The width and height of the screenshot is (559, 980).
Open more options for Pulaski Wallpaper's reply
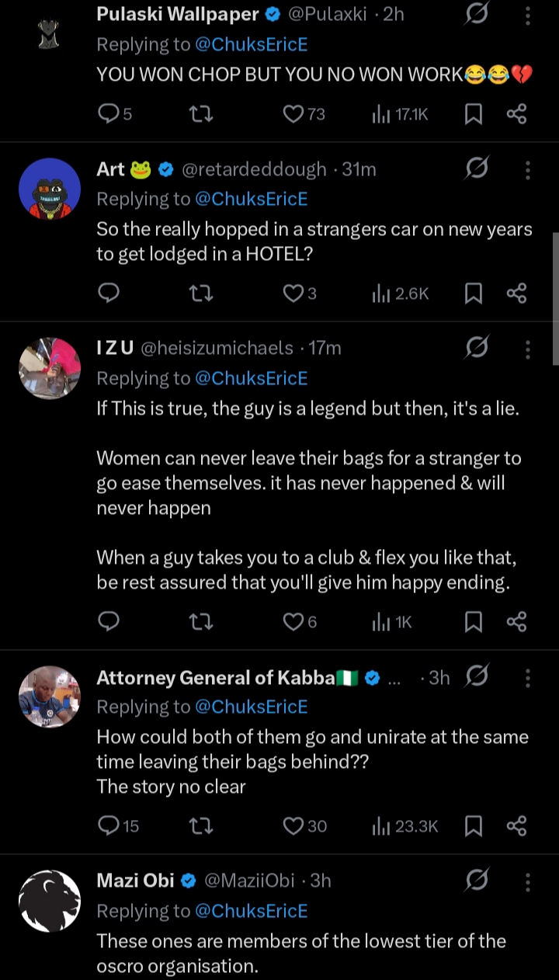coord(528,15)
